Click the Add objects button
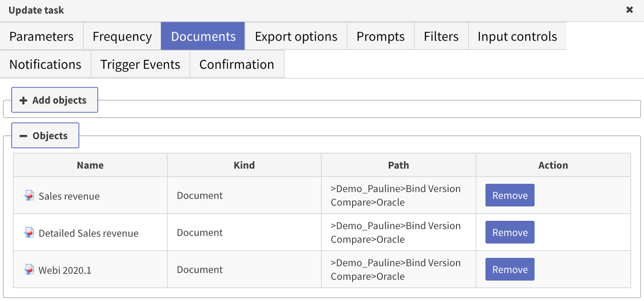The width and height of the screenshot is (644, 301). (x=54, y=100)
